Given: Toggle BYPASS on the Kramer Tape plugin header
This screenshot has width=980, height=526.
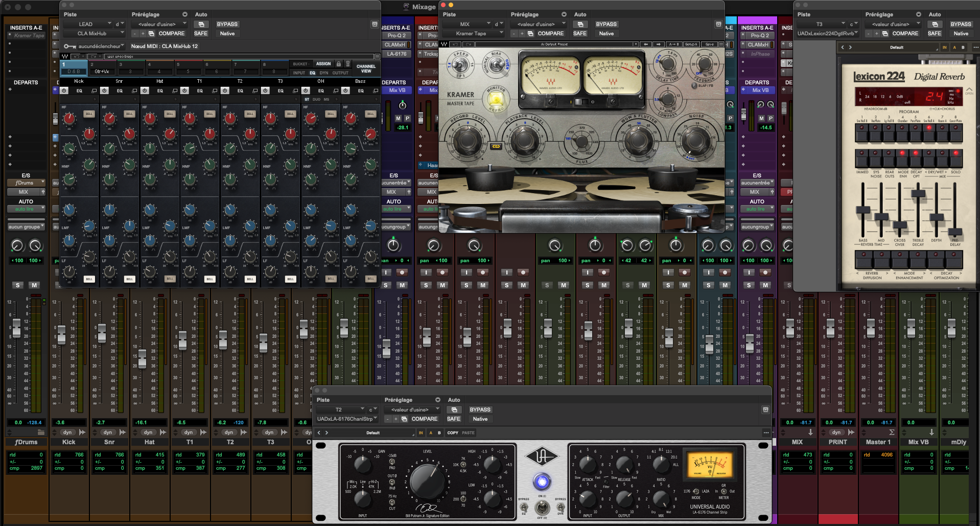Looking at the screenshot, I should point(607,24).
